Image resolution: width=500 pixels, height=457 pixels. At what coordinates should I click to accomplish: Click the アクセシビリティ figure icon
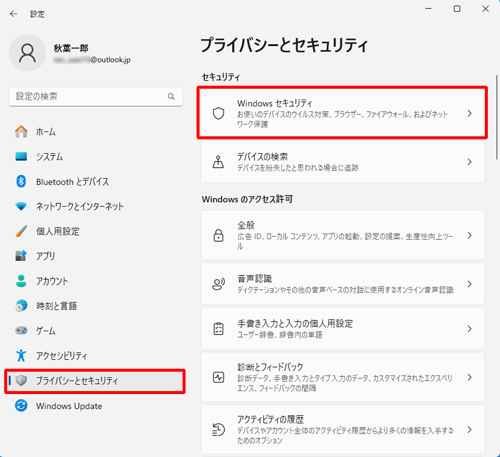[21, 355]
